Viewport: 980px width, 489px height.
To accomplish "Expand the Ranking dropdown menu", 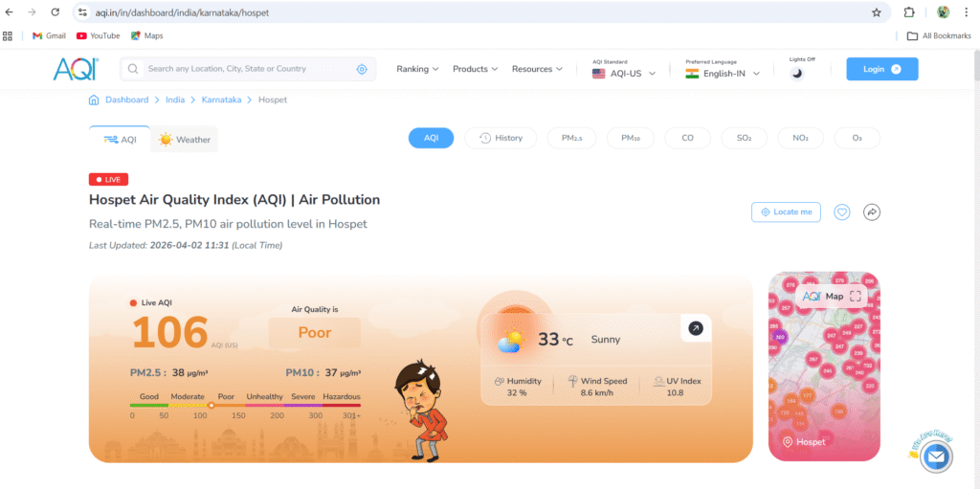I will 417,69.
